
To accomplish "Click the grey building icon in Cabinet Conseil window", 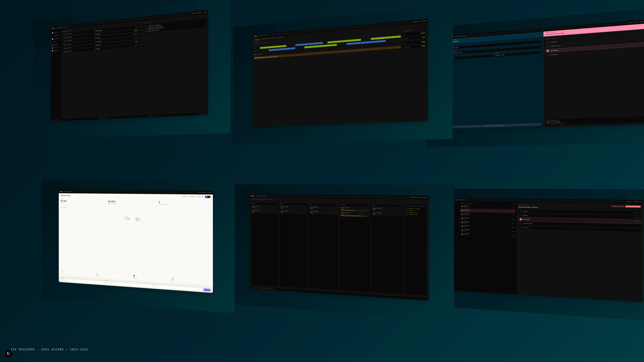I will 173,278.
